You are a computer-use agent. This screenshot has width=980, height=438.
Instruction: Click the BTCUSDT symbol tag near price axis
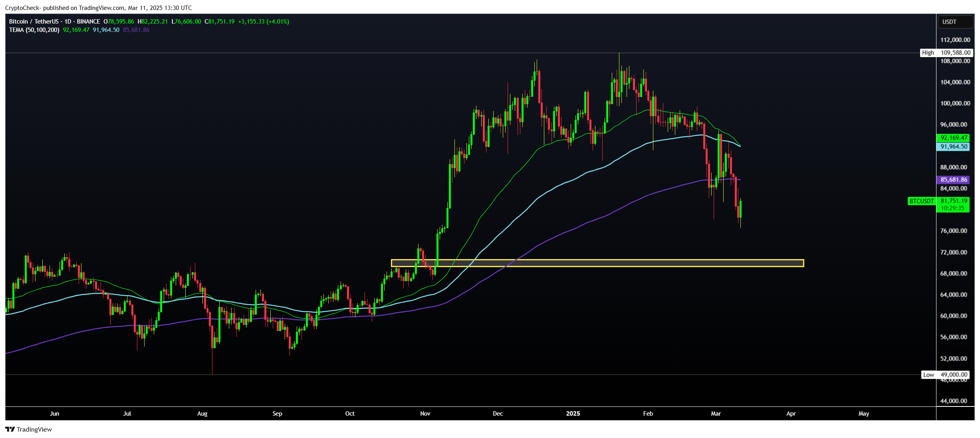point(922,201)
